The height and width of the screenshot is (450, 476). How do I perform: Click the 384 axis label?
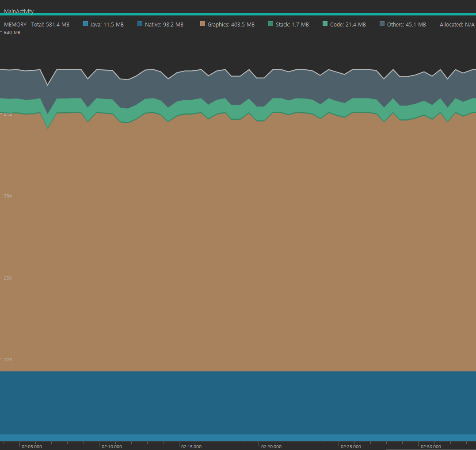pos(8,196)
